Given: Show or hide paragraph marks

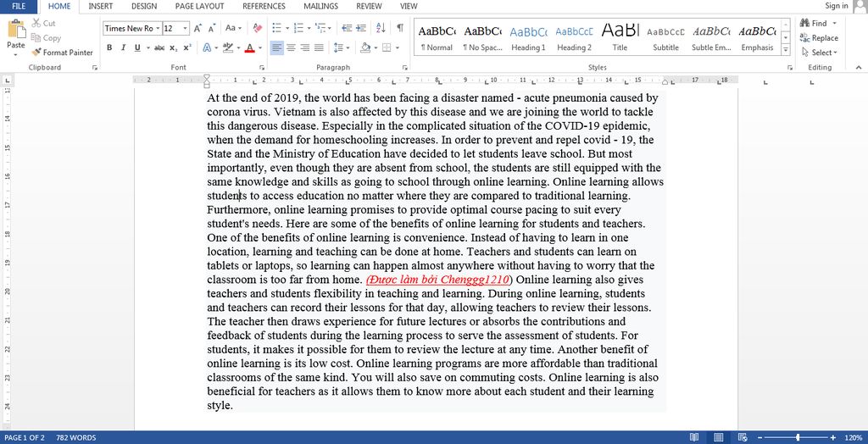Looking at the screenshot, I should pos(400,28).
